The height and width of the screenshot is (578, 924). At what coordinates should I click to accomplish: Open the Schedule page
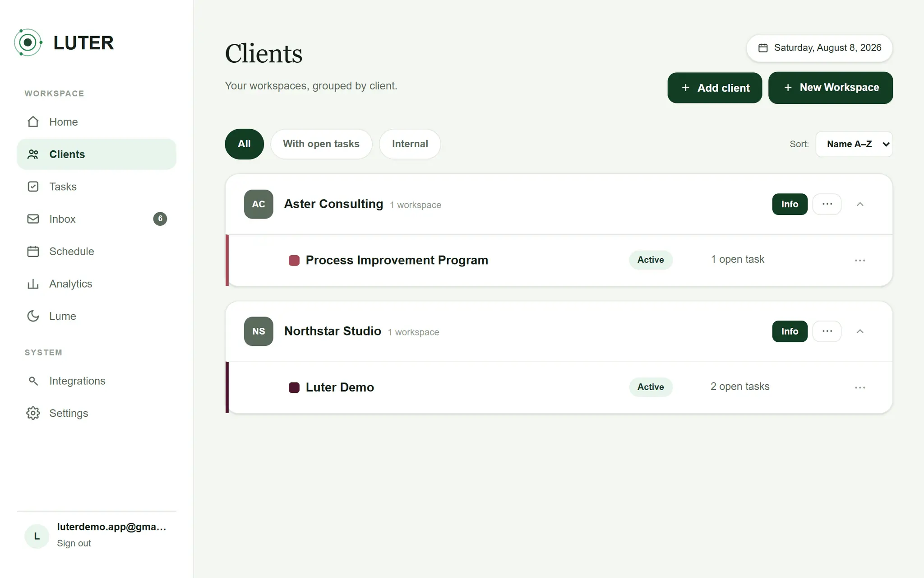point(97,252)
